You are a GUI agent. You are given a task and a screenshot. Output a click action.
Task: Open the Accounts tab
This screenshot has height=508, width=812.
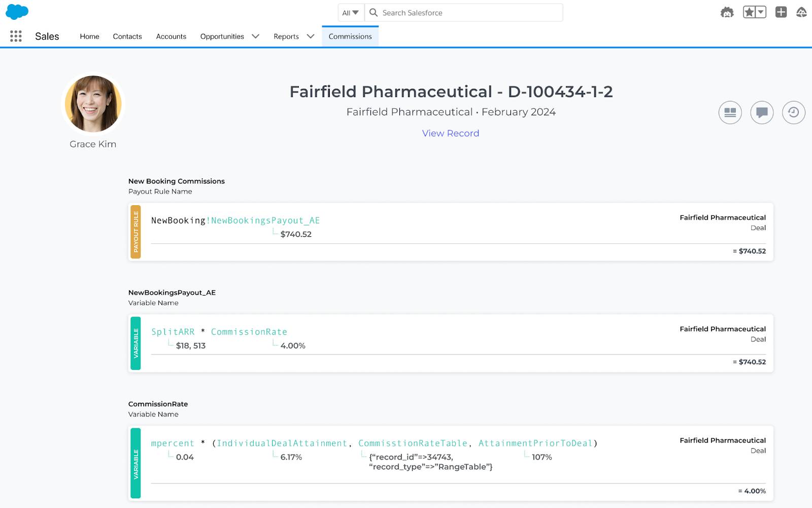tap(171, 37)
